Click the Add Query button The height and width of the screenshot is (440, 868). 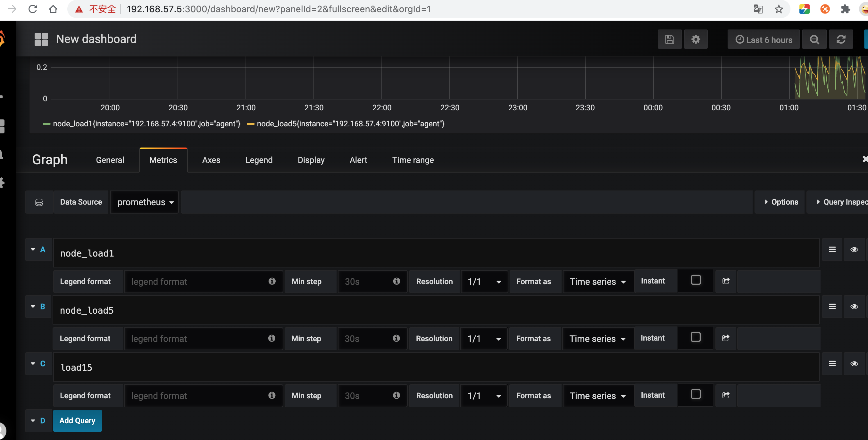pos(78,420)
